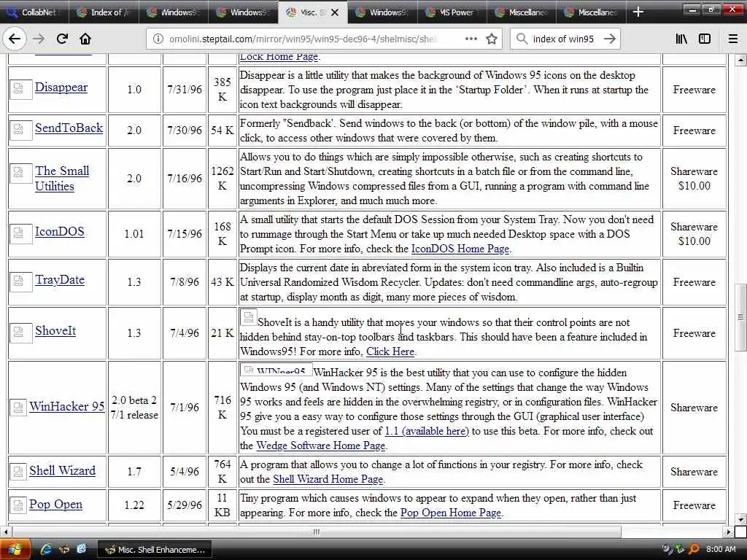Open the ShoveIt link

pyautogui.click(x=55, y=330)
